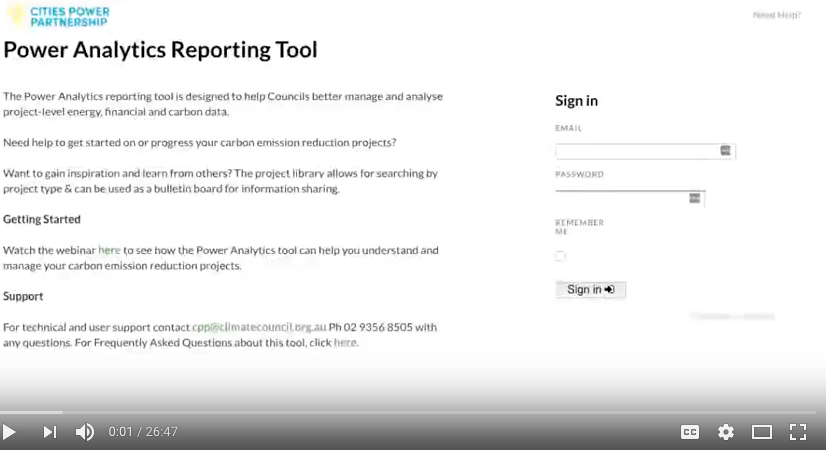
Task: Open the Frequently Asked Questions 'here' link
Action: 344,342
